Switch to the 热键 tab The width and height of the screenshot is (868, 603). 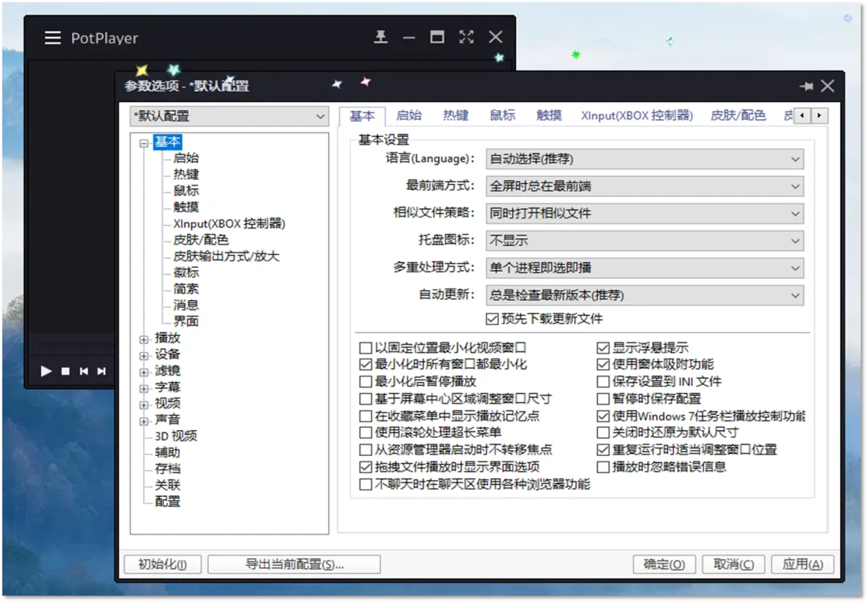(456, 115)
